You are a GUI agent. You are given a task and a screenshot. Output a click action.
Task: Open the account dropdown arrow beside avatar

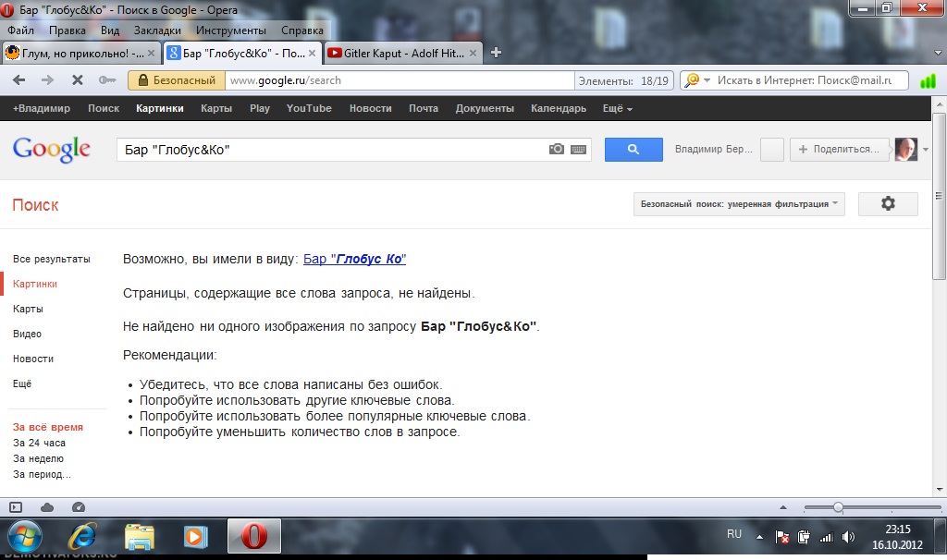(925, 150)
